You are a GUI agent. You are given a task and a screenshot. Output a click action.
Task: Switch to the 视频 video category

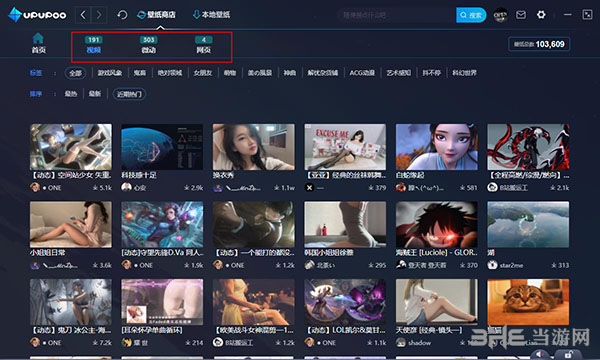(93, 45)
